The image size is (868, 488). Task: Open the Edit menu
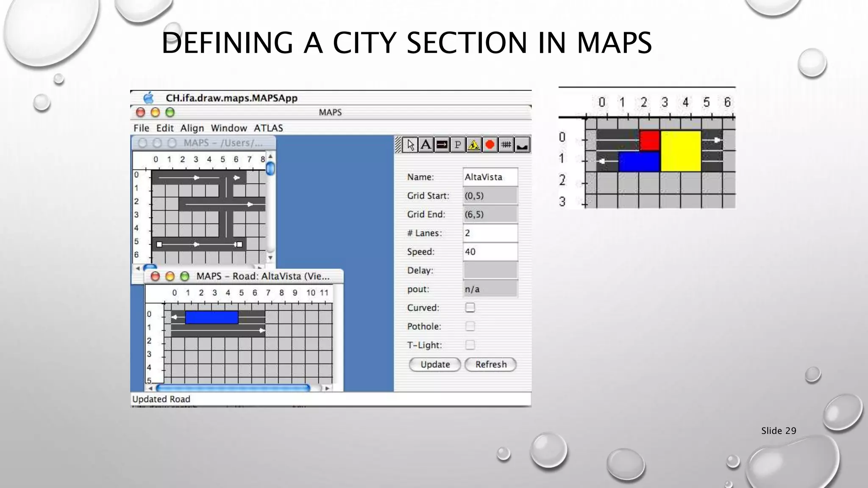[165, 128]
